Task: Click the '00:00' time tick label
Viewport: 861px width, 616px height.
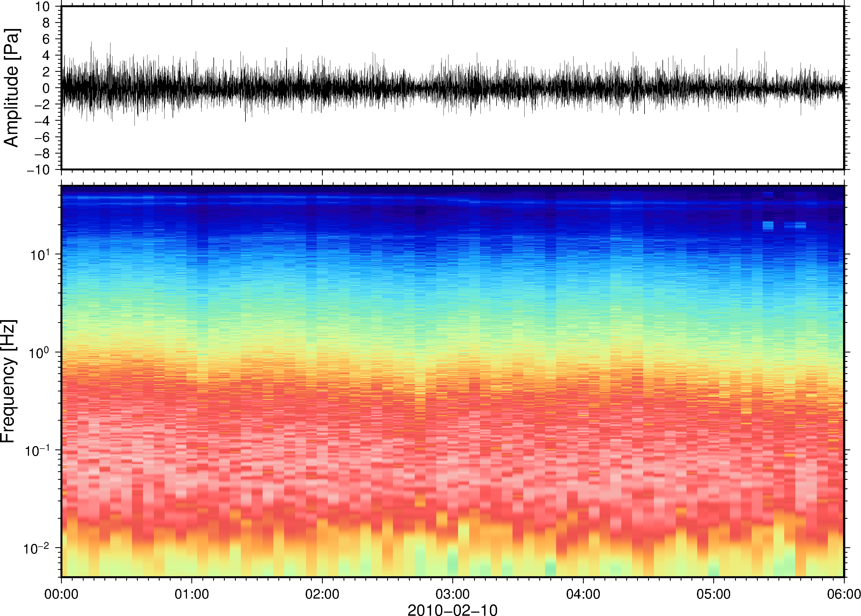Action: point(61,594)
